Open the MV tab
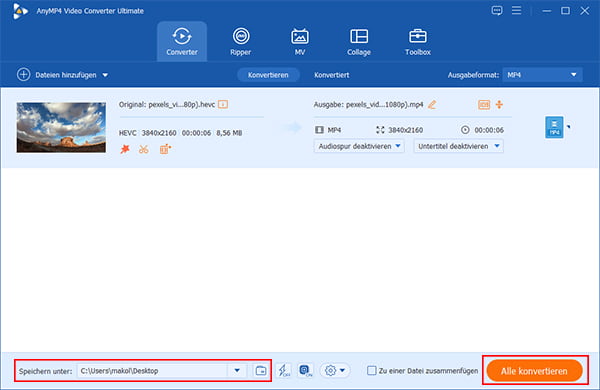Image resolution: width=600 pixels, height=390 pixels. coord(300,42)
